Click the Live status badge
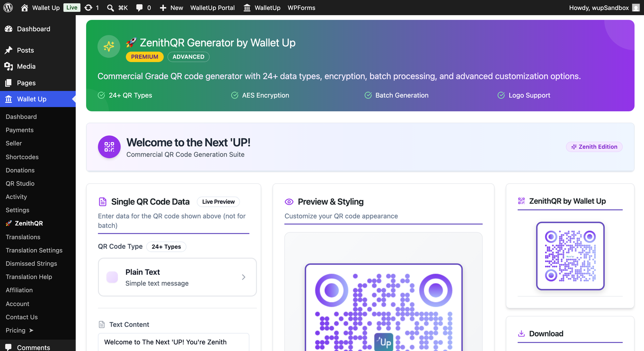The image size is (644, 351). tap(72, 8)
